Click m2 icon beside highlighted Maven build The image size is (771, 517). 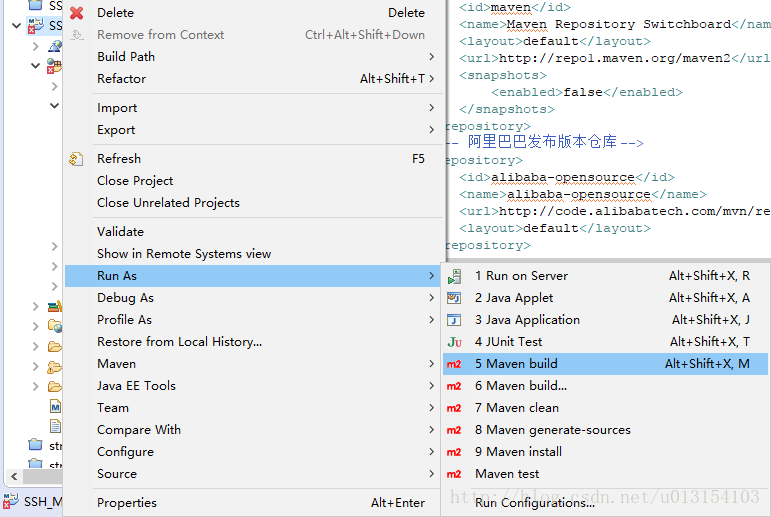click(454, 364)
